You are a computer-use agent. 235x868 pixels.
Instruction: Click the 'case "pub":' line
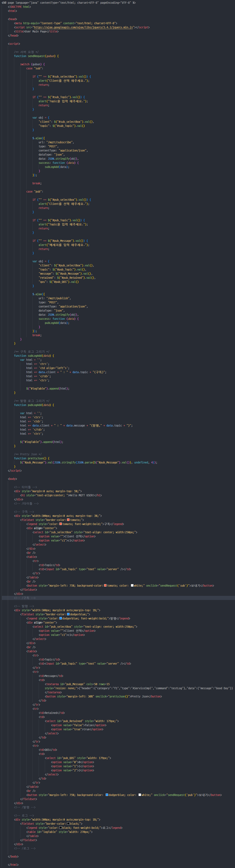(35, 191)
